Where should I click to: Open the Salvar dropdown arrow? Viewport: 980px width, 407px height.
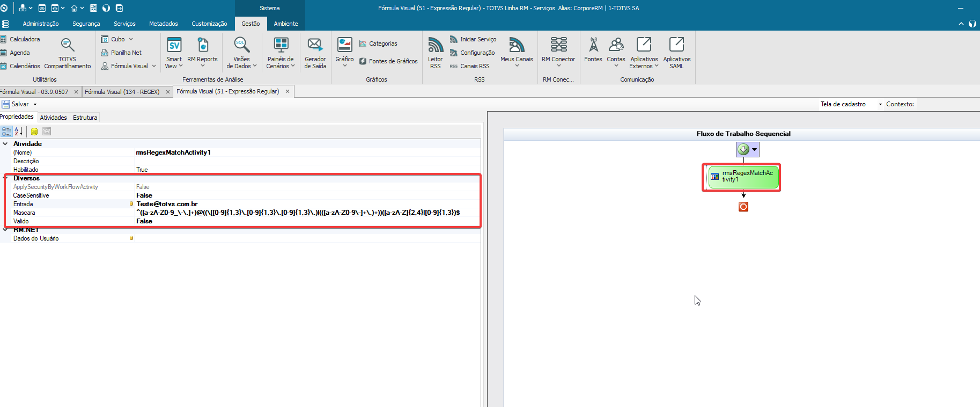tap(35, 104)
